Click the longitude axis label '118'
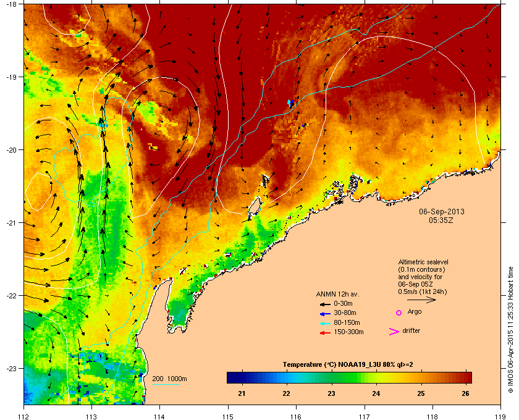 (x=432, y=417)
